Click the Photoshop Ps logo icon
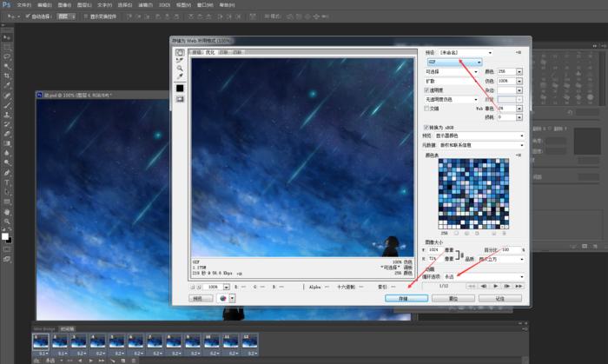This screenshot has height=364, width=608. [6, 4]
